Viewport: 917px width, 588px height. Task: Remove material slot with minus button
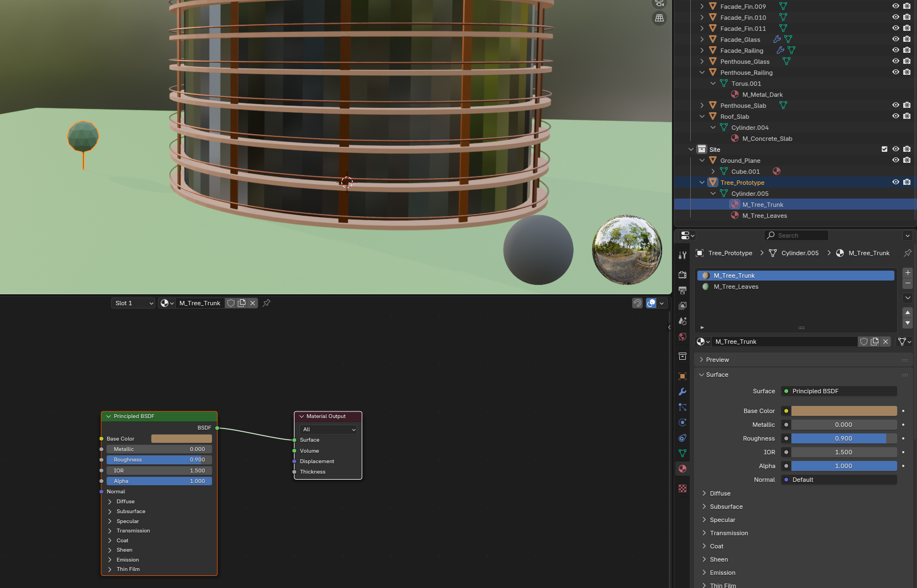pos(908,283)
